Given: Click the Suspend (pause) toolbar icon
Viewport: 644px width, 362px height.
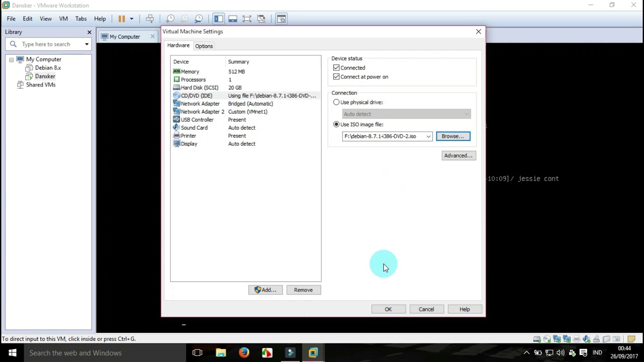Looking at the screenshot, I should [122, 19].
